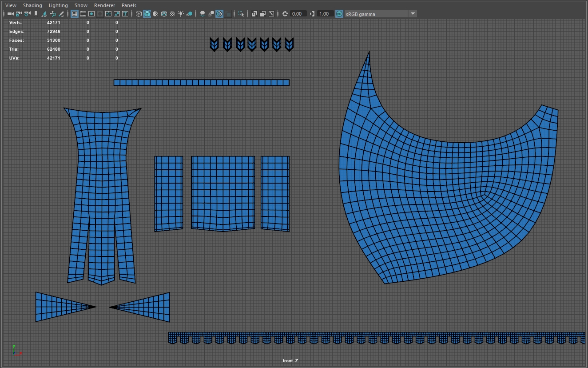588x368 pixels.
Task: Toggle the Lock Camera icon
Action: pos(19,14)
